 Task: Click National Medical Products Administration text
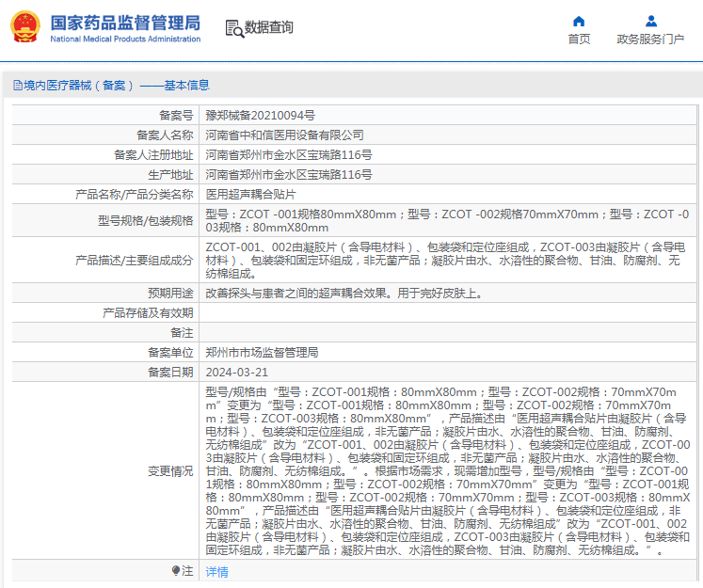[125, 39]
